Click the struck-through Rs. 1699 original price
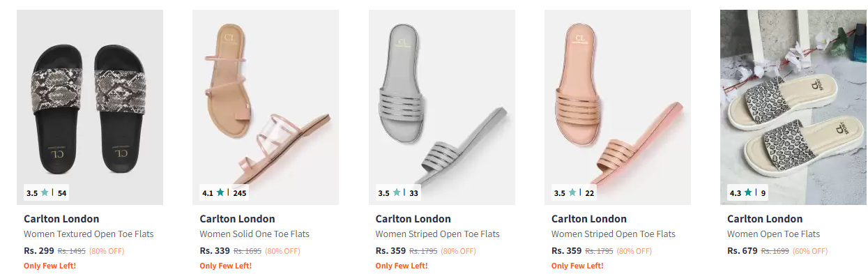Screen dimensions: 868x274 [775, 251]
